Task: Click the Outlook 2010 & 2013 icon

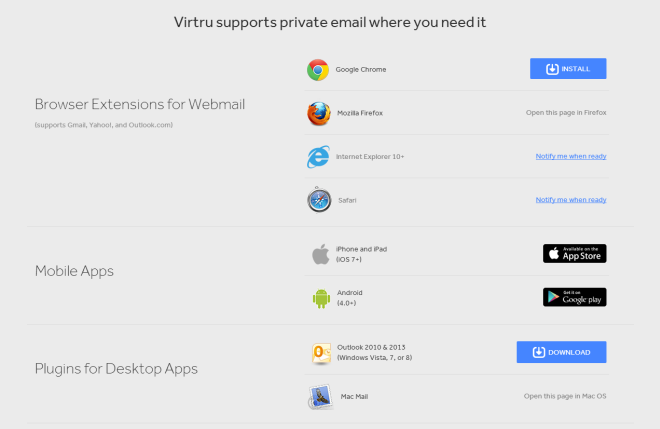Action: click(x=321, y=353)
